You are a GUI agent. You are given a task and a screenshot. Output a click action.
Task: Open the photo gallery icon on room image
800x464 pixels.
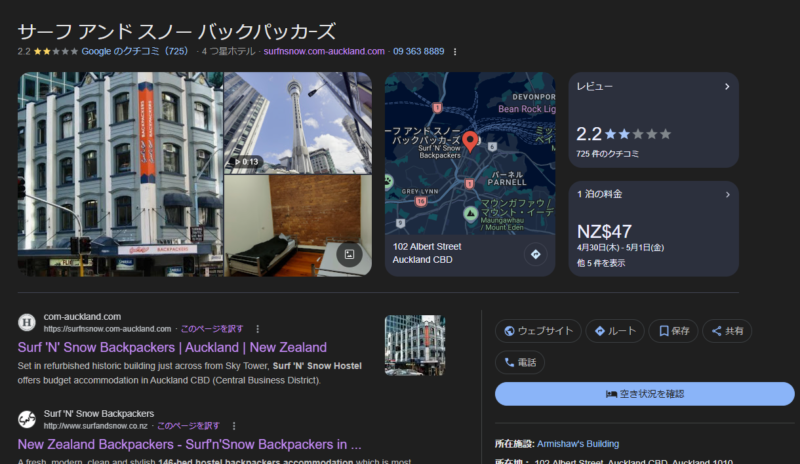(348, 254)
